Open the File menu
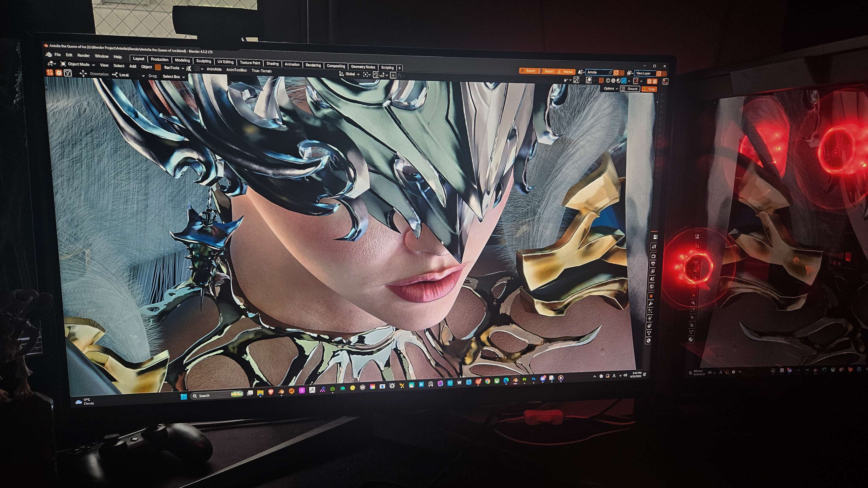This screenshot has width=868, height=488. click(58, 55)
